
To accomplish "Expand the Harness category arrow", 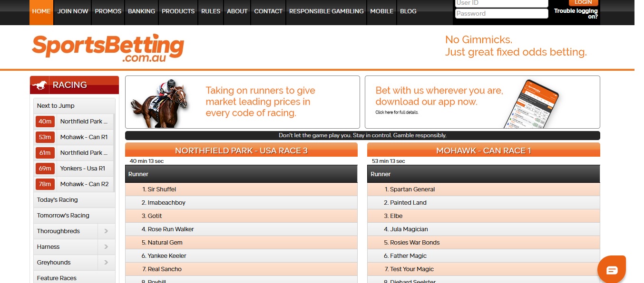I will pos(106,247).
